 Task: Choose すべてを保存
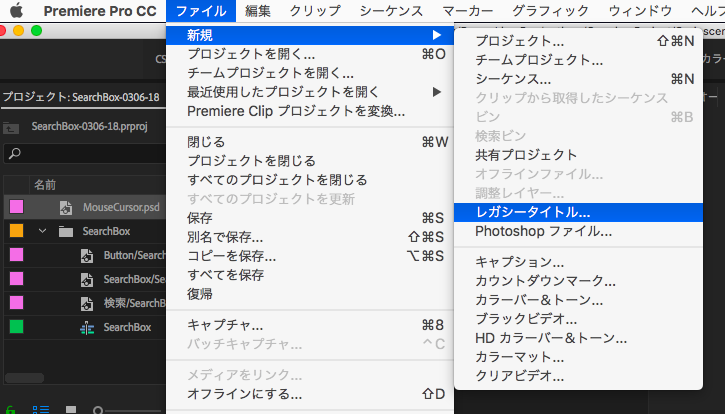(310, 275)
